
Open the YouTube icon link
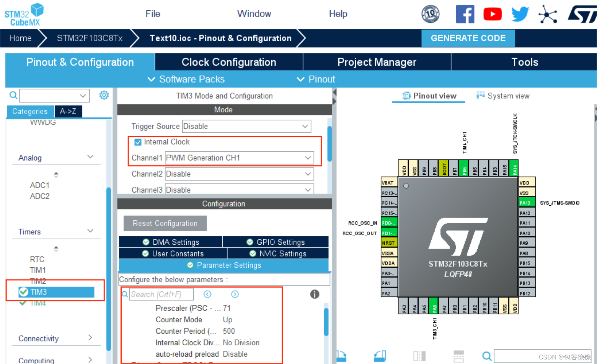pos(493,14)
